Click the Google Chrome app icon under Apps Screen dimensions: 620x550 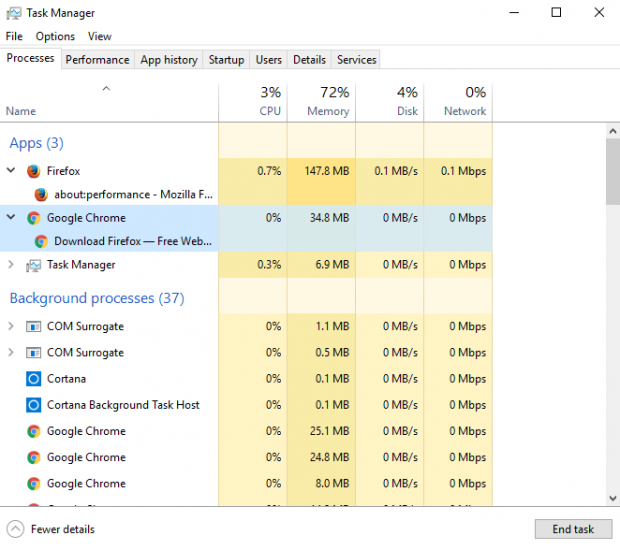coord(33,218)
